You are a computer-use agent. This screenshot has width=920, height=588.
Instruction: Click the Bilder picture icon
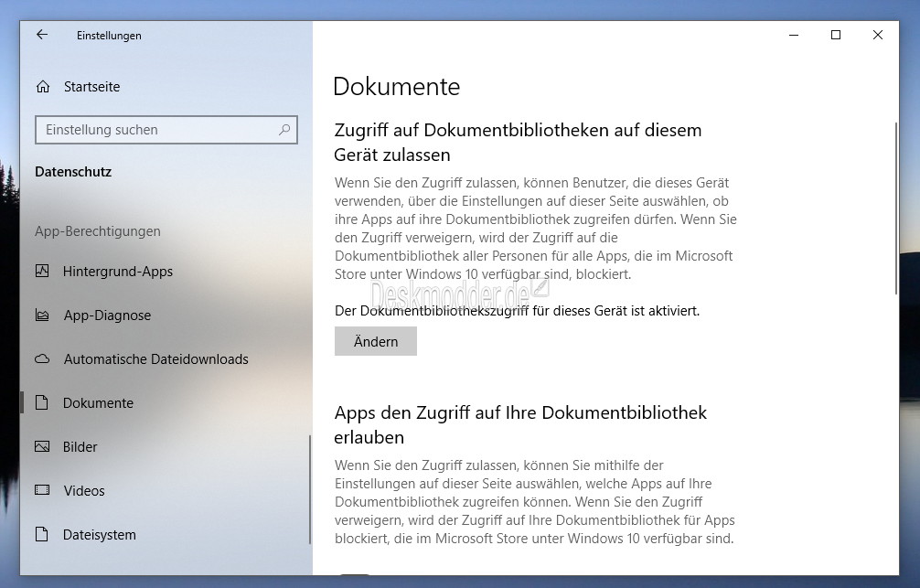pos(42,446)
